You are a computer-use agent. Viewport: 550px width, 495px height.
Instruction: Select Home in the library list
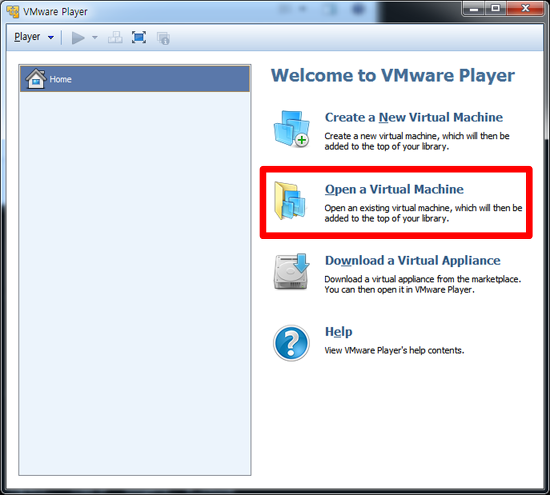tap(135, 79)
